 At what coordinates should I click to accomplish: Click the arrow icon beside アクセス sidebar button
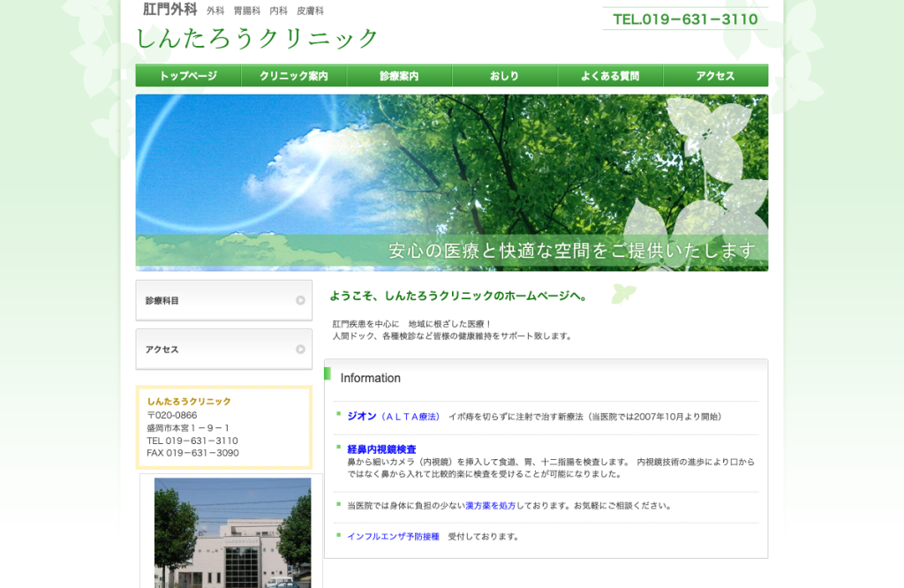click(x=300, y=350)
